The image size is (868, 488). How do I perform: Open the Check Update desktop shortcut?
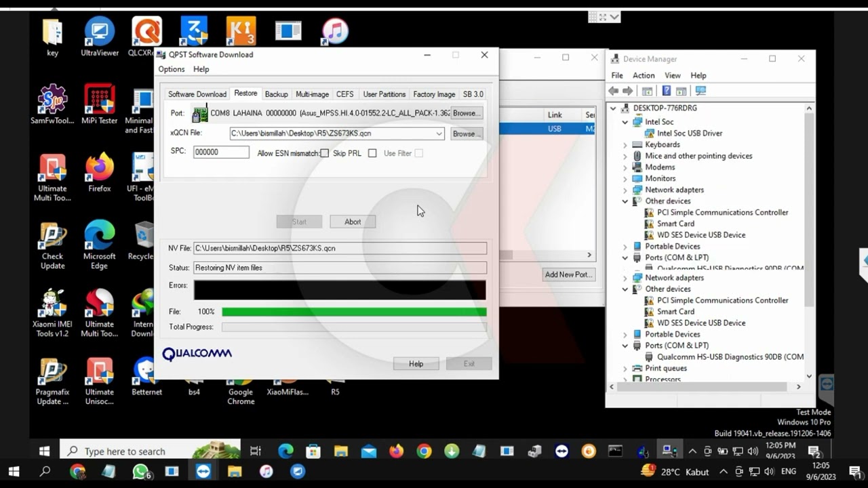click(52, 246)
